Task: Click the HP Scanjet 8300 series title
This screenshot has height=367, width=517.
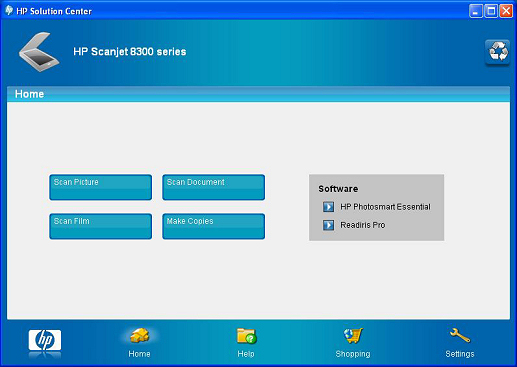Action: pos(130,52)
